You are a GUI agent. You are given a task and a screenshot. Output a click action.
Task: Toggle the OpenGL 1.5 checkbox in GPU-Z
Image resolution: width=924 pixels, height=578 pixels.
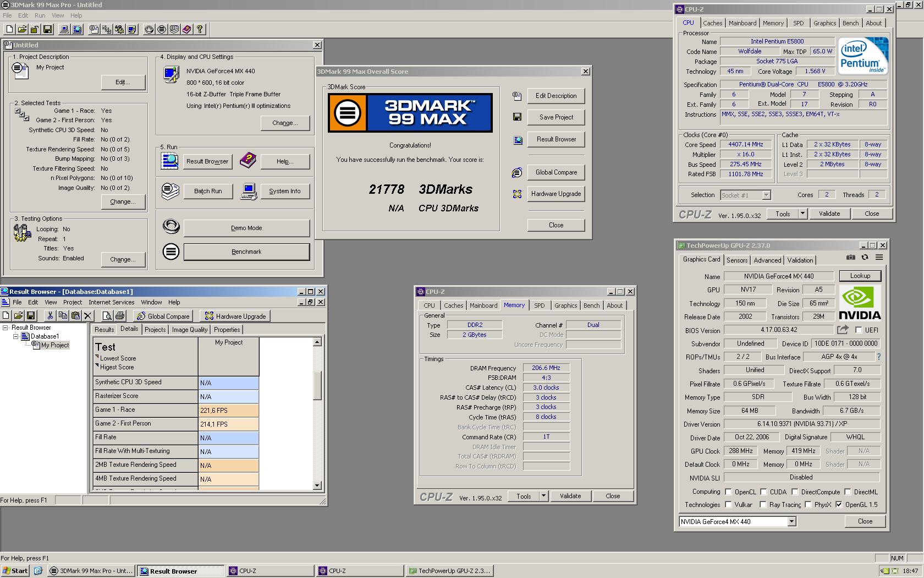839,504
